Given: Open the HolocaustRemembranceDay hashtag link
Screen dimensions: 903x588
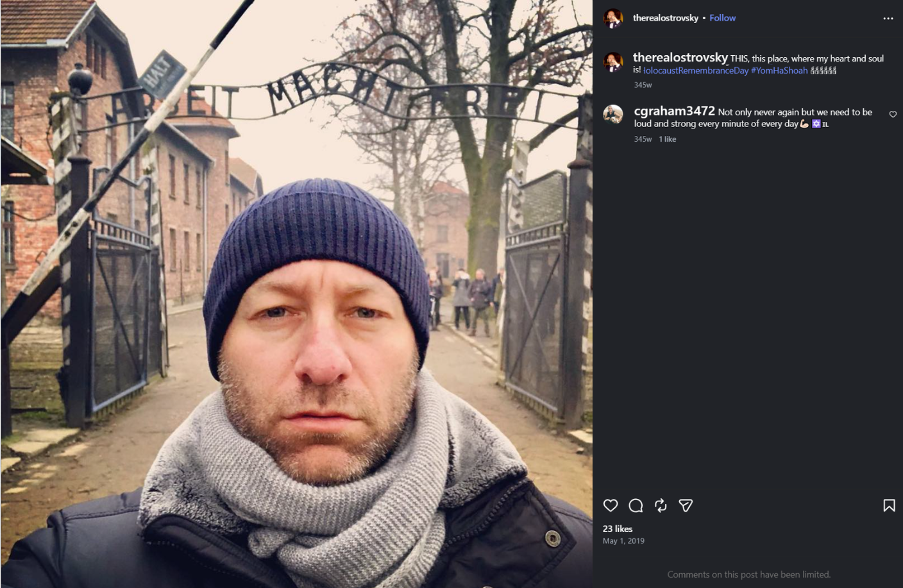Looking at the screenshot, I should (x=696, y=71).
